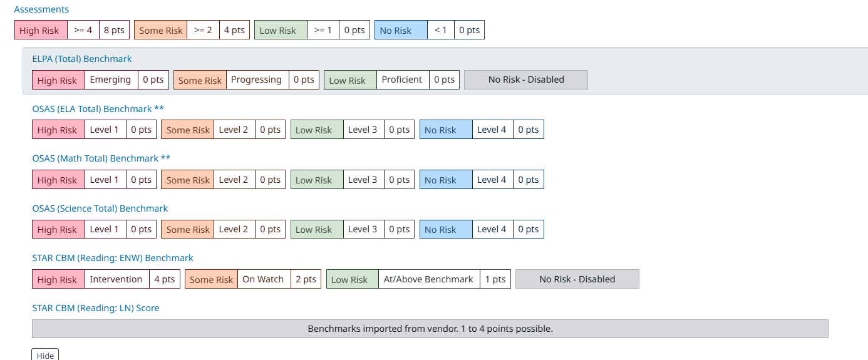Image resolution: width=868 pixels, height=360 pixels.
Task: Click the STAR CBM On Watch label
Action: [x=263, y=279]
